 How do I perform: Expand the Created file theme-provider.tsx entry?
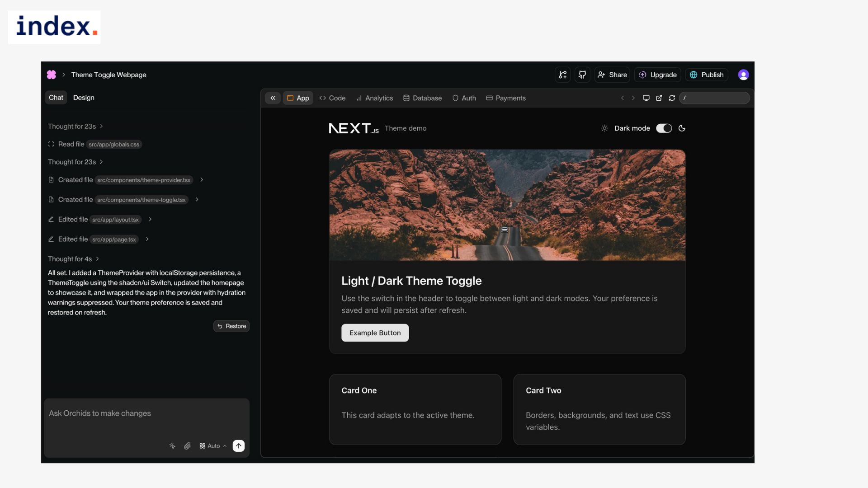point(202,180)
